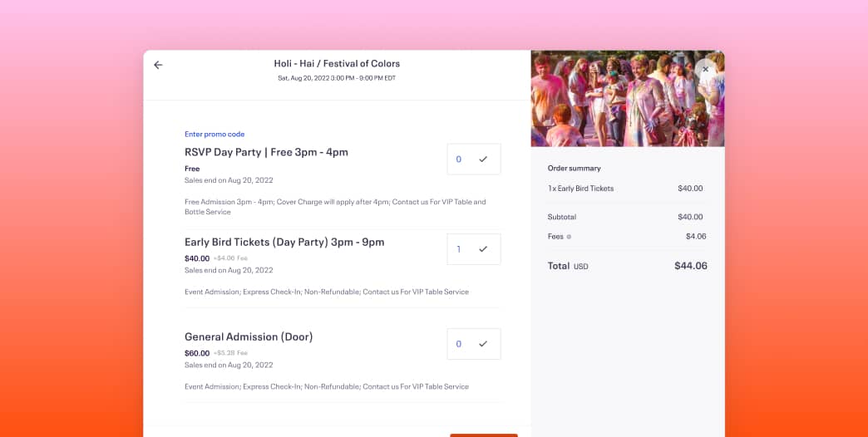Click the Enter promo code link
The image size is (868, 437).
tap(215, 134)
